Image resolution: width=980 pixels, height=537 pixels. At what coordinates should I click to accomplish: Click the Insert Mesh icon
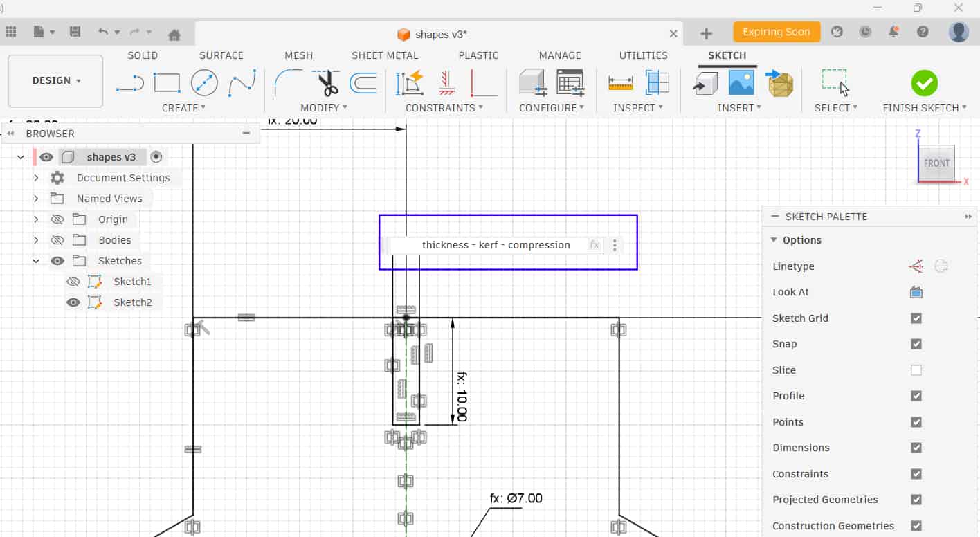780,83
